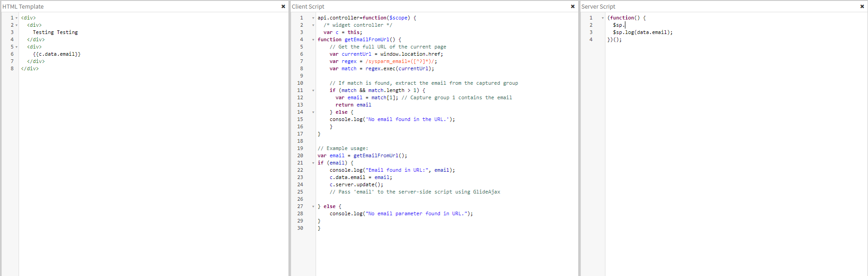Fold the 'if (email)' block at line 21
The image size is (868, 276).
[x=313, y=163]
